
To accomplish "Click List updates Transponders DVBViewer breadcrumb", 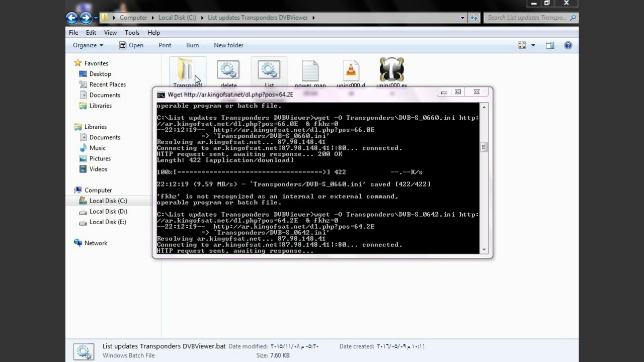I will click(258, 18).
